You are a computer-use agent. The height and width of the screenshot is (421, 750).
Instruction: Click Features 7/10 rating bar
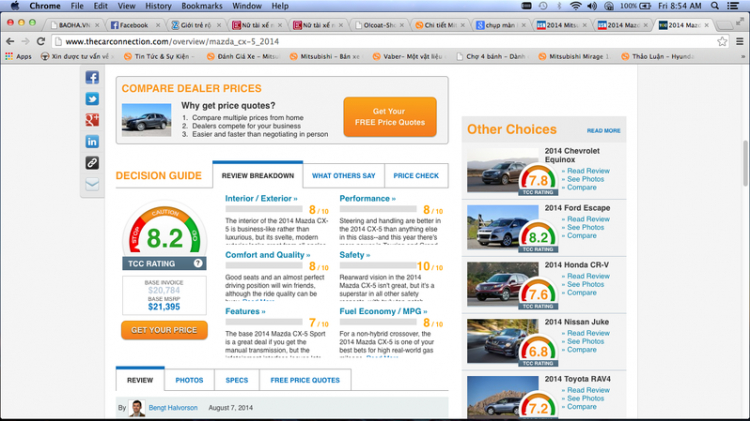(x=264, y=322)
